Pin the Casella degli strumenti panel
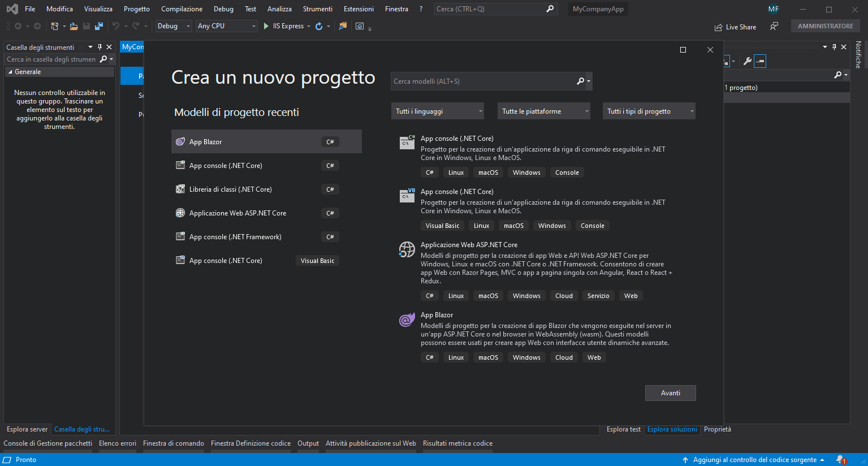 click(100, 47)
